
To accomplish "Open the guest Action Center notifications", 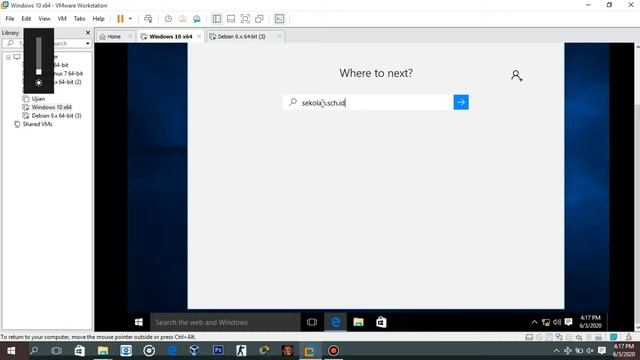I will [x=568, y=322].
